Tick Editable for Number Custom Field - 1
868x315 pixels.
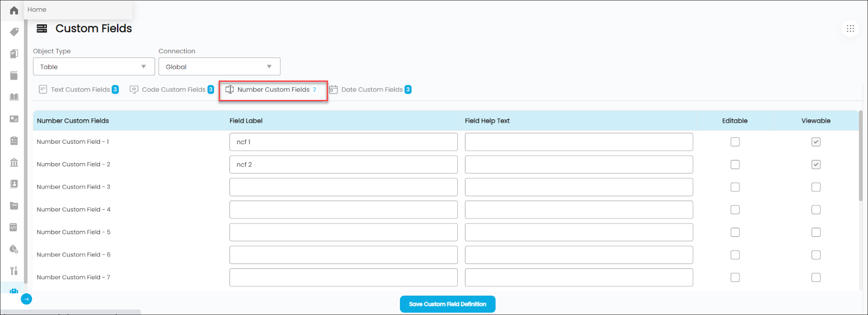coord(735,142)
